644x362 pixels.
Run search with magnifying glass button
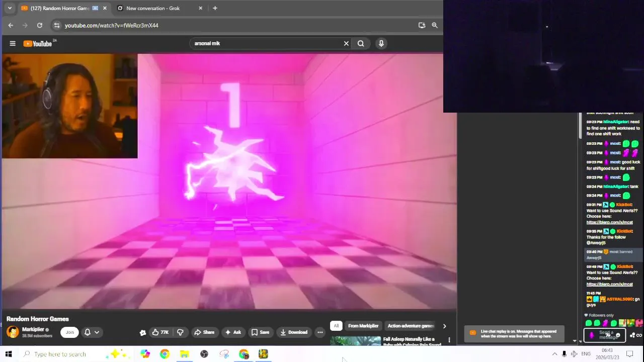pyautogui.click(x=361, y=44)
